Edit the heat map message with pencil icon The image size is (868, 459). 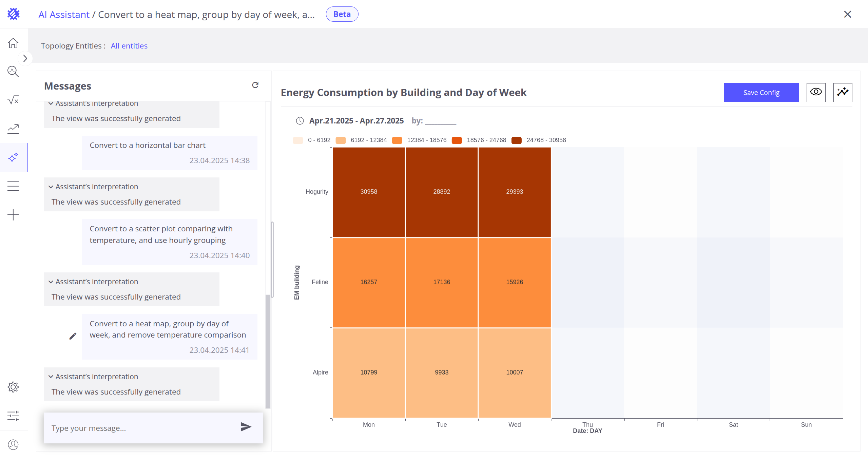[73, 336]
